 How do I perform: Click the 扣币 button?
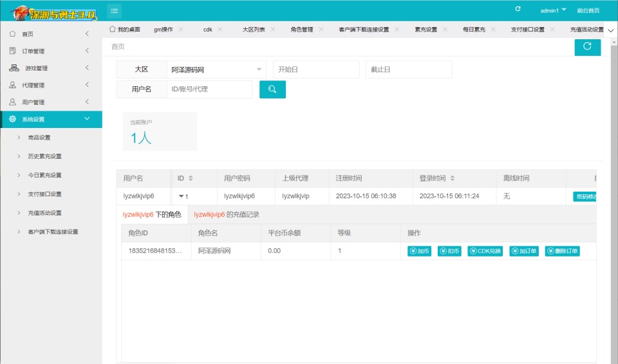click(449, 251)
